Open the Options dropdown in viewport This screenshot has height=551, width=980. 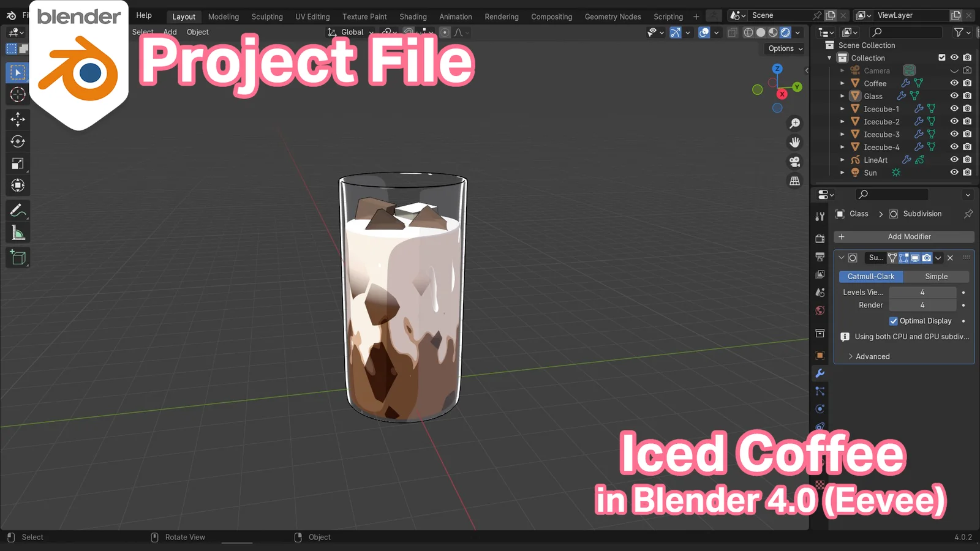coord(785,48)
